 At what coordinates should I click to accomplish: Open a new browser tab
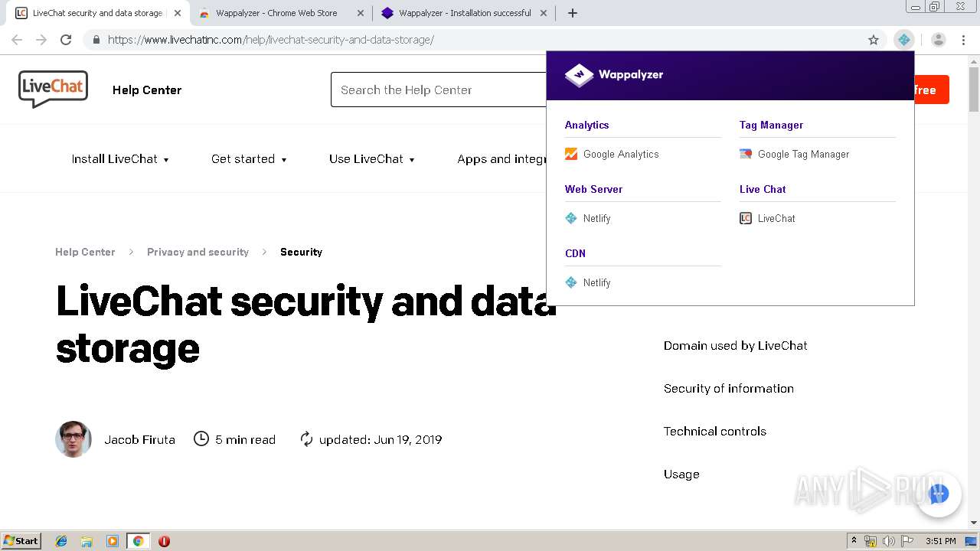[573, 13]
